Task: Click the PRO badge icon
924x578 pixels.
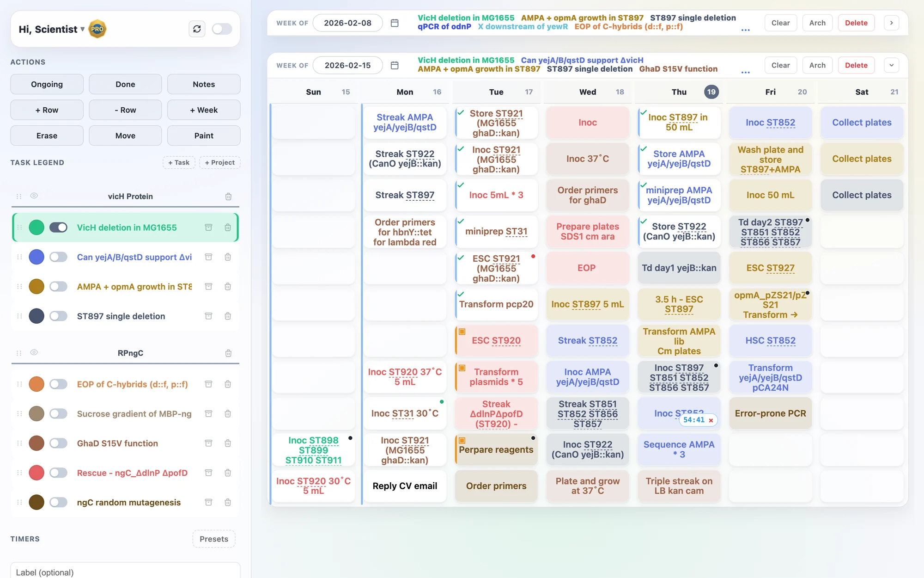Action: point(97,29)
